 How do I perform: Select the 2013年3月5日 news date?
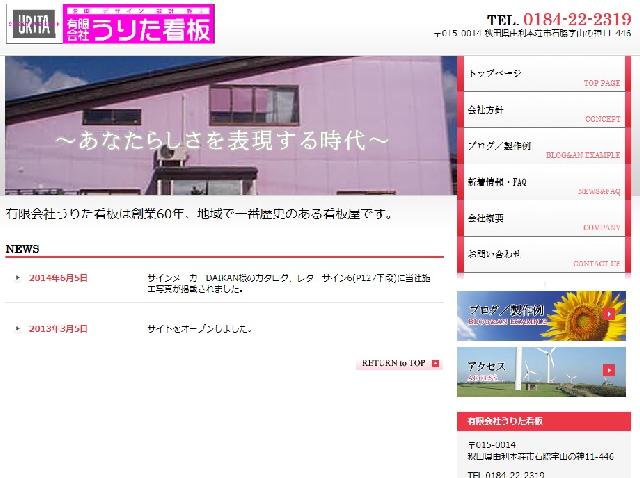coord(58,329)
